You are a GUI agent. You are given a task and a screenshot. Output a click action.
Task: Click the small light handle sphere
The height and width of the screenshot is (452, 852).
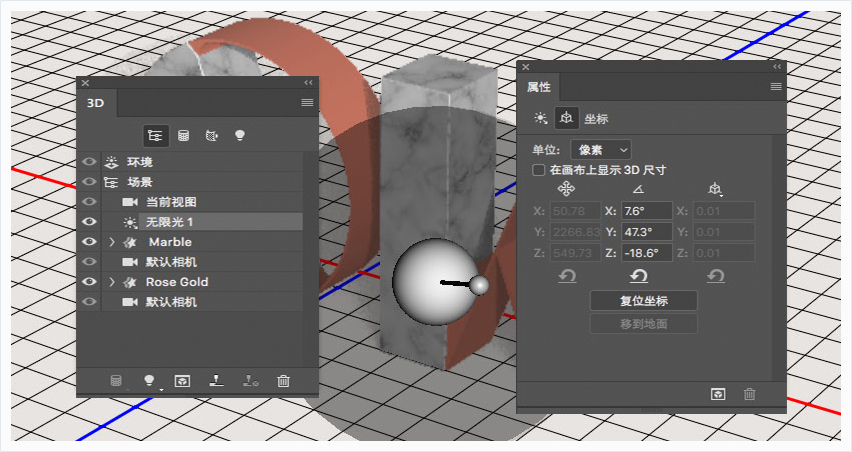point(479,285)
